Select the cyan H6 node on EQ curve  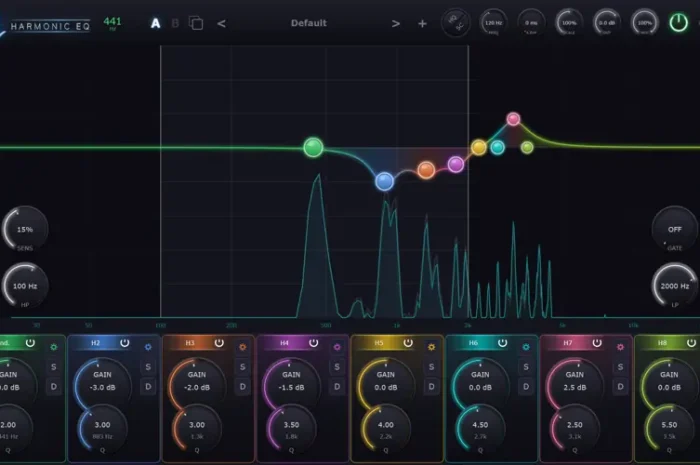[497, 147]
